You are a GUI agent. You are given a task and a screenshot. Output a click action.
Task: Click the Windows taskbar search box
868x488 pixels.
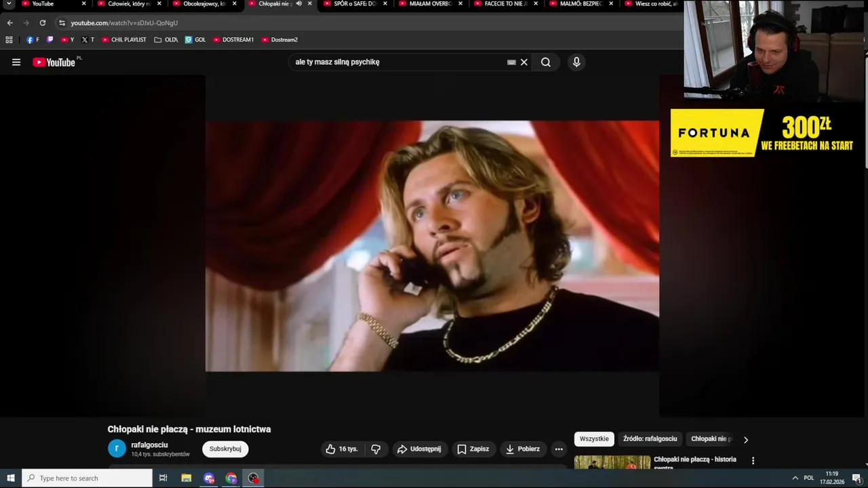(87, 478)
